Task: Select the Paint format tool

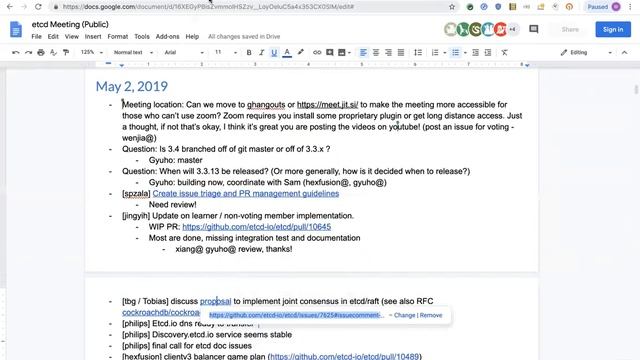Action: click(x=66, y=52)
